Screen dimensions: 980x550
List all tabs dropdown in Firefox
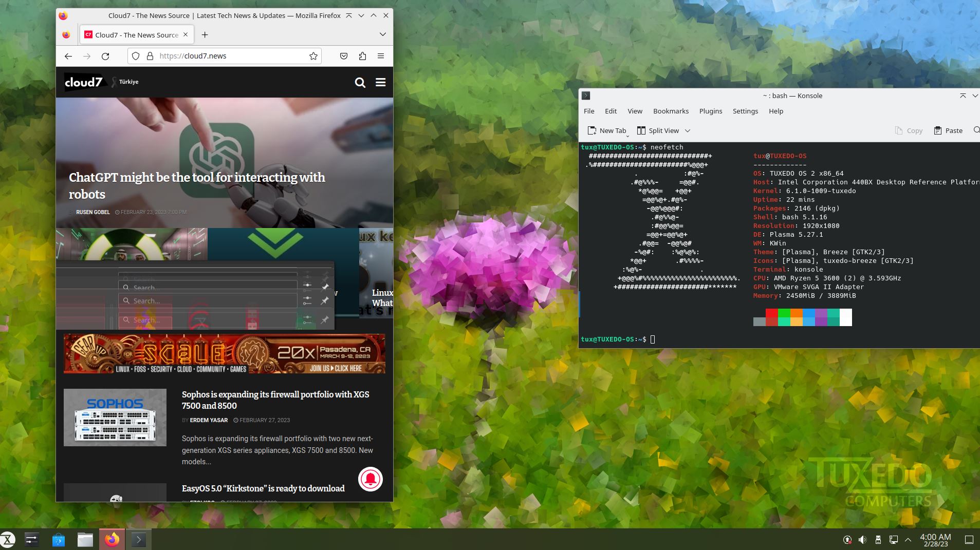pos(382,34)
